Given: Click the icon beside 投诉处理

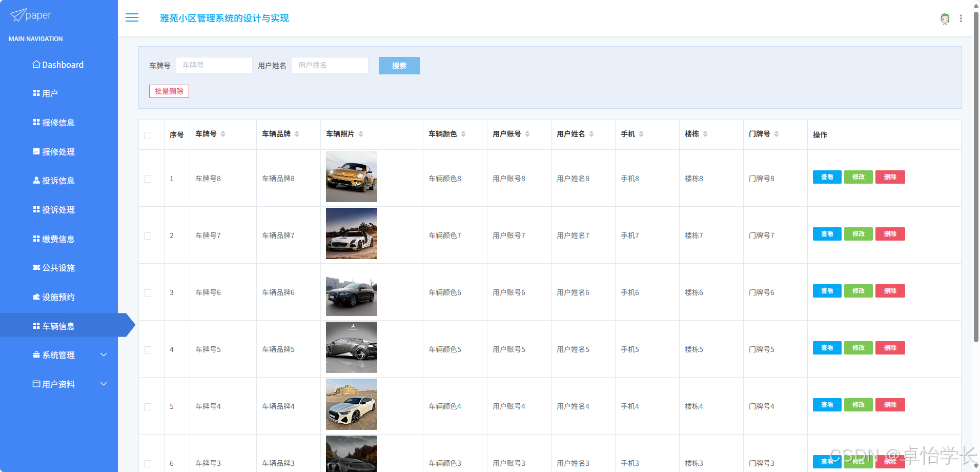Looking at the screenshot, I should coord(36,210).
